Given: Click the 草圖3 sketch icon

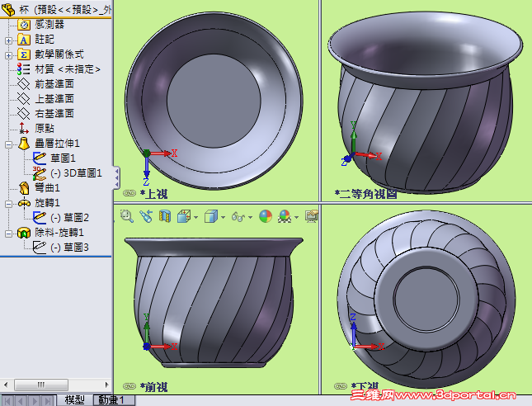Looking at the screenshot, I should click(40, 247).
